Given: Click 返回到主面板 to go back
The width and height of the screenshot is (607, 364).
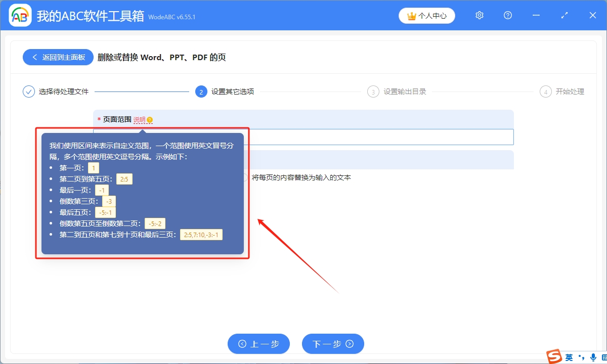Looking at the screenshot, I should pos(58,57).
